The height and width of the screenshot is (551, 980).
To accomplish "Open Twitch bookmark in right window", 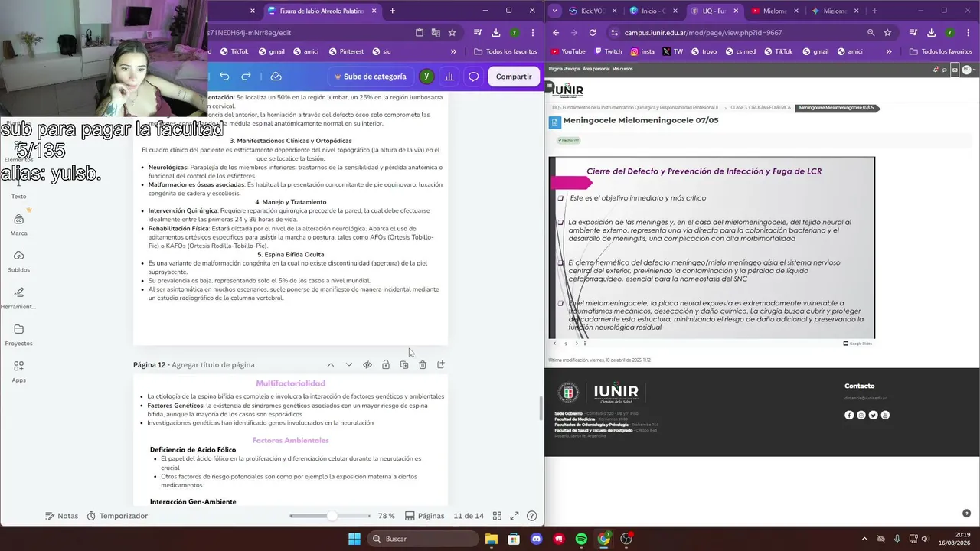I will [607, 51].
